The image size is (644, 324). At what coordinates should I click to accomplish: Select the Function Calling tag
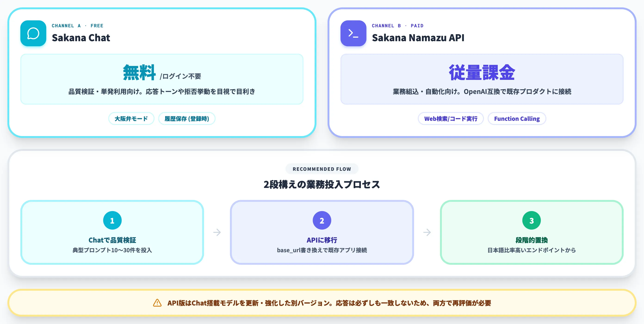point(517,118)
